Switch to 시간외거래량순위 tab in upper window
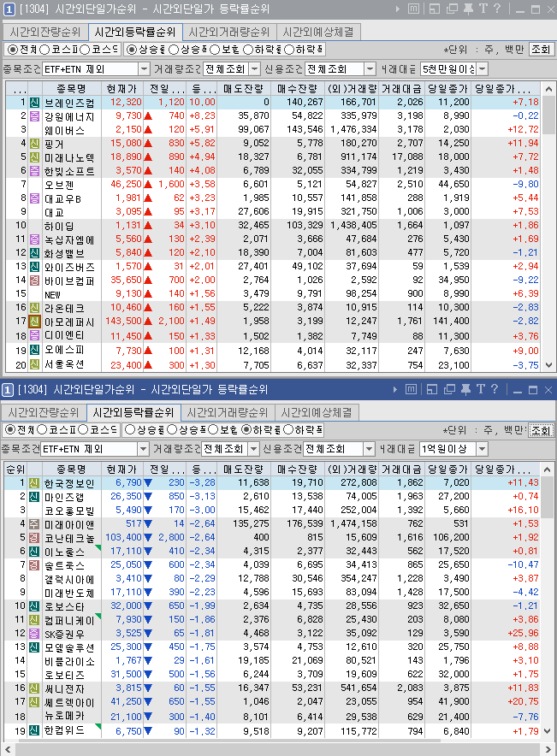The height and width of the screenshot is (756, 557). (x=229, y=32)
